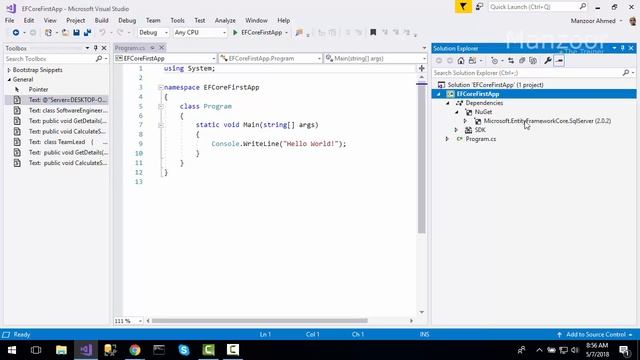
Task: Click the yellow notifications filter flag icon
Action: click(463, 7)
